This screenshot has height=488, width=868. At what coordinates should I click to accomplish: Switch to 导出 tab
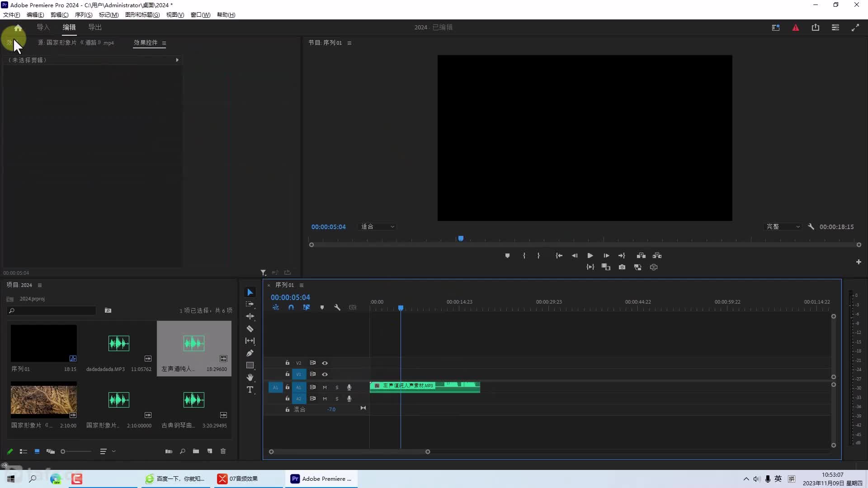coord(95,27)
